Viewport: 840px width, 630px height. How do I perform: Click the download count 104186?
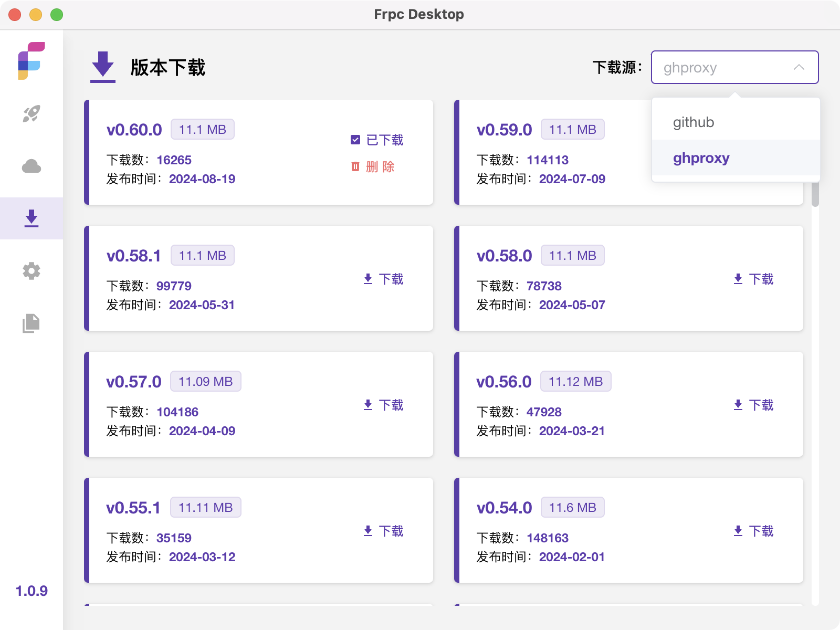177,412
